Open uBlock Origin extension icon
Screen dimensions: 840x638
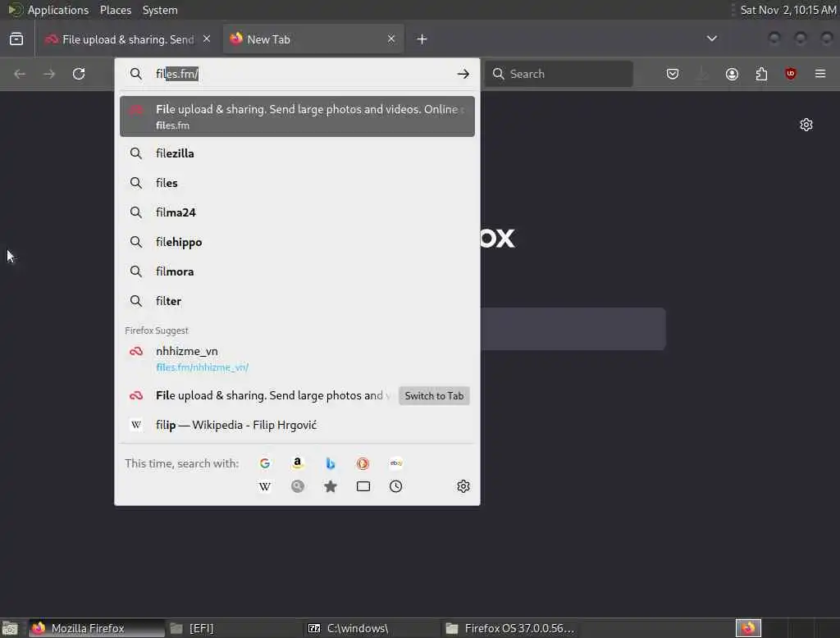pos(791,74)
